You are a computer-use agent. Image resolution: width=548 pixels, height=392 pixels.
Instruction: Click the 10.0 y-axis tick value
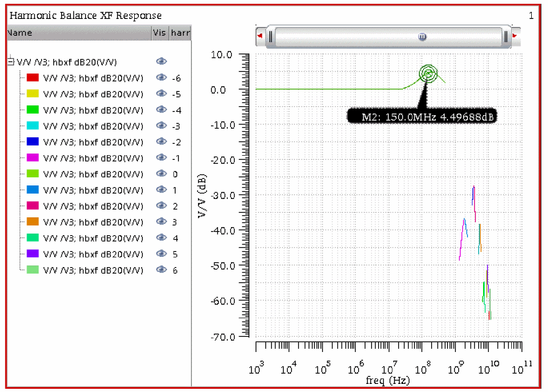click(221, 55)
